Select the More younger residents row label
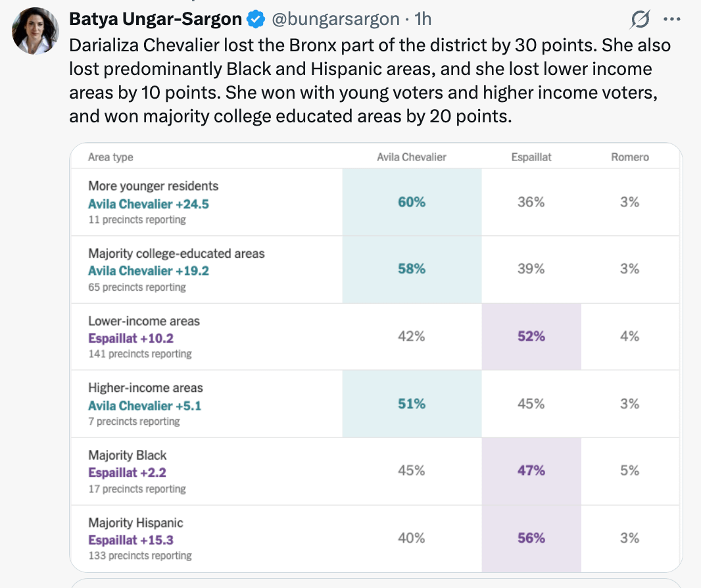 [x=153, y=186]
